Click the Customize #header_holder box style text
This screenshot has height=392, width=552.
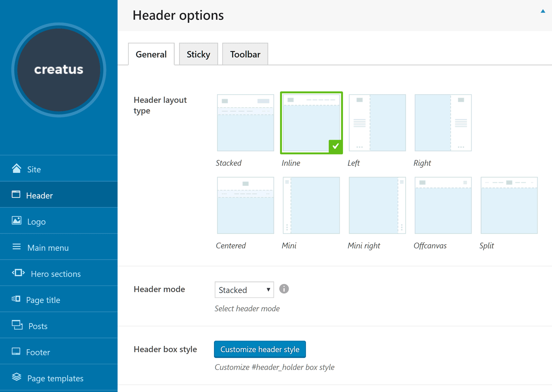[x=275, y=367]
